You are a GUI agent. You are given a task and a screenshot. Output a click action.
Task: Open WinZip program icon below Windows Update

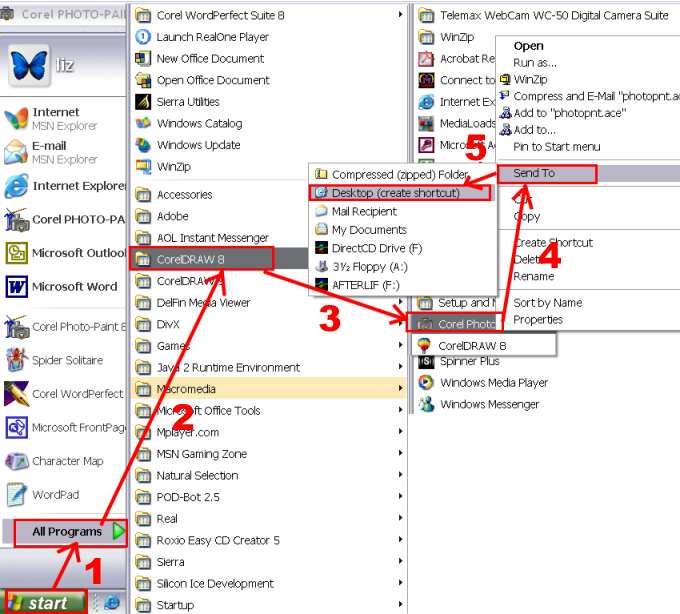click(x=143, y=167)
